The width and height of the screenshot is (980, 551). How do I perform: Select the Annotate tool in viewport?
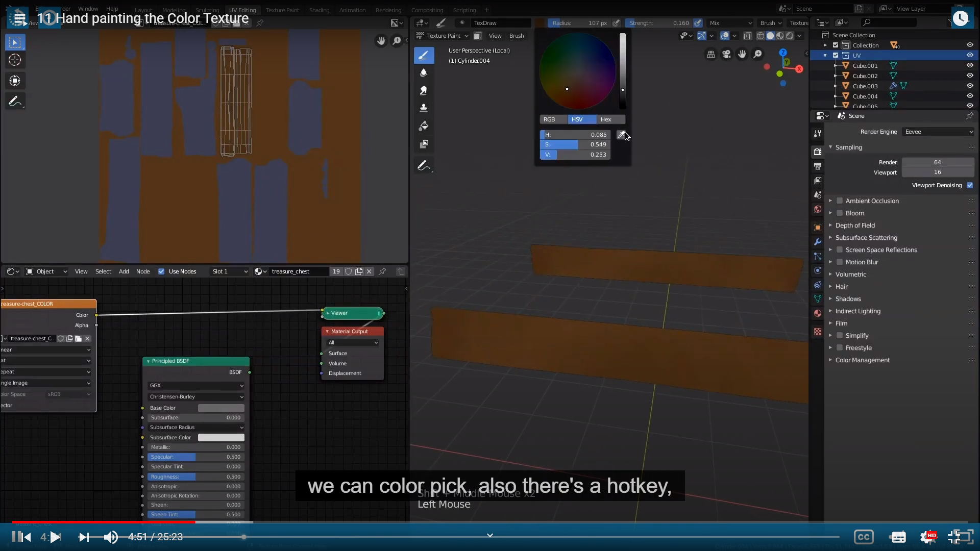[424, 166]
